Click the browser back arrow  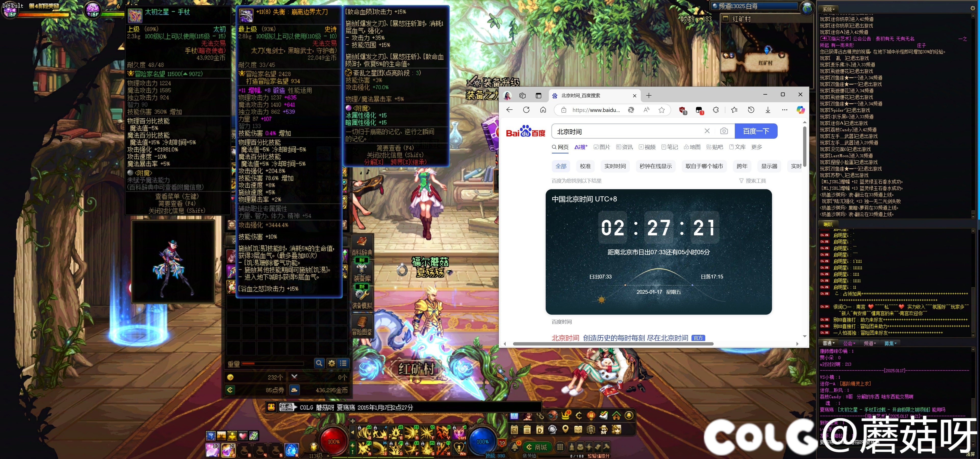pyautogui.click(x=509, y=110)
